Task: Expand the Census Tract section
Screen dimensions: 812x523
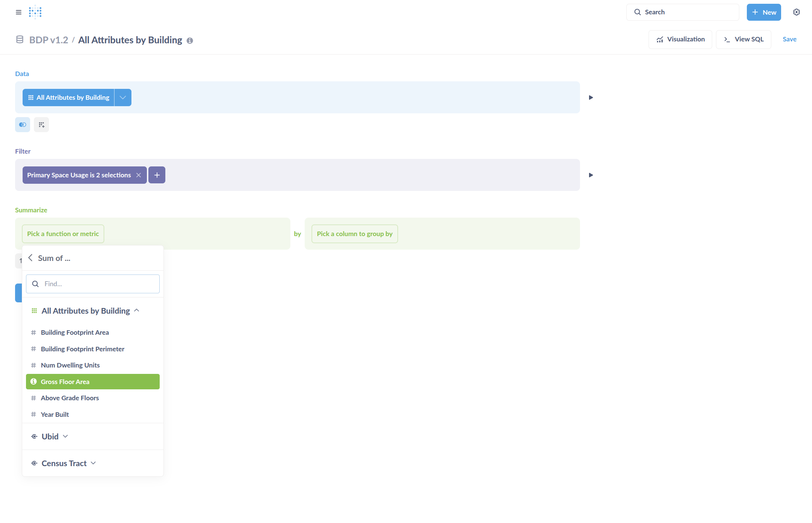Action: click(64, 463)
